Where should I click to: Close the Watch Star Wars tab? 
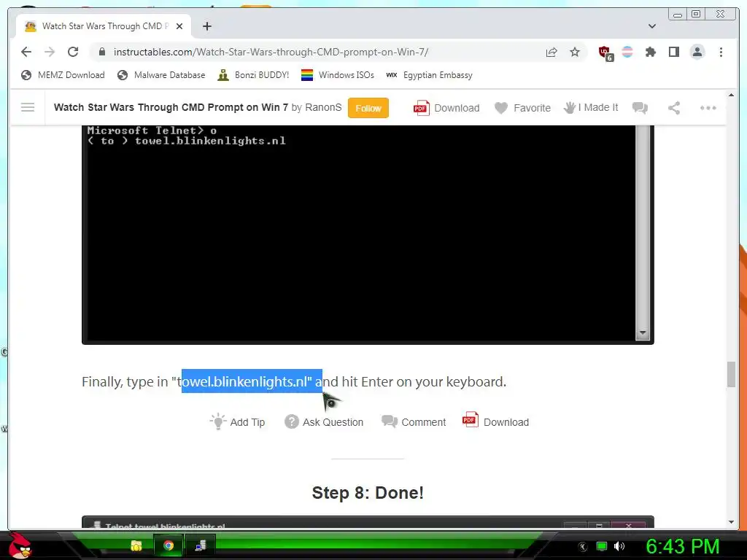coord(179,26)
